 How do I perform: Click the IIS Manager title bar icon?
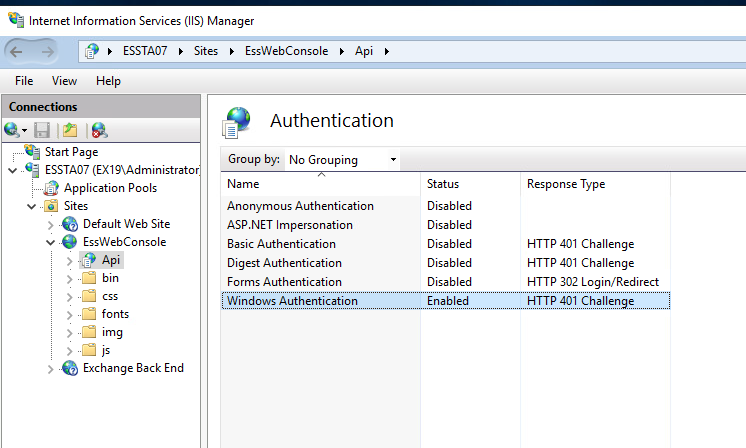click(x=16, y=20)
